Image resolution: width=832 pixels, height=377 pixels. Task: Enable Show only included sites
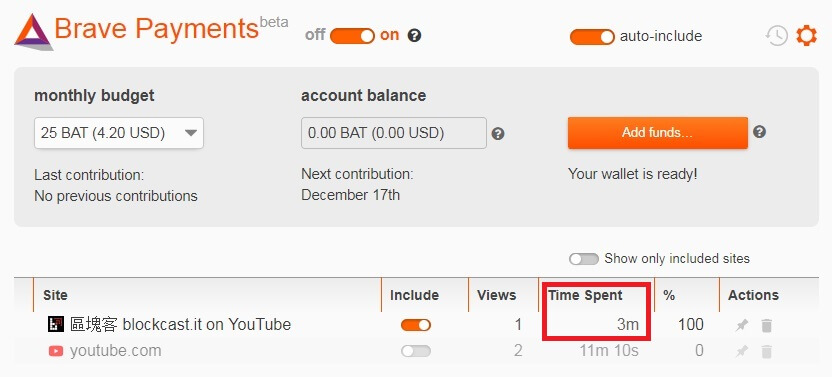pyautogui.click(x=584, y=259)
